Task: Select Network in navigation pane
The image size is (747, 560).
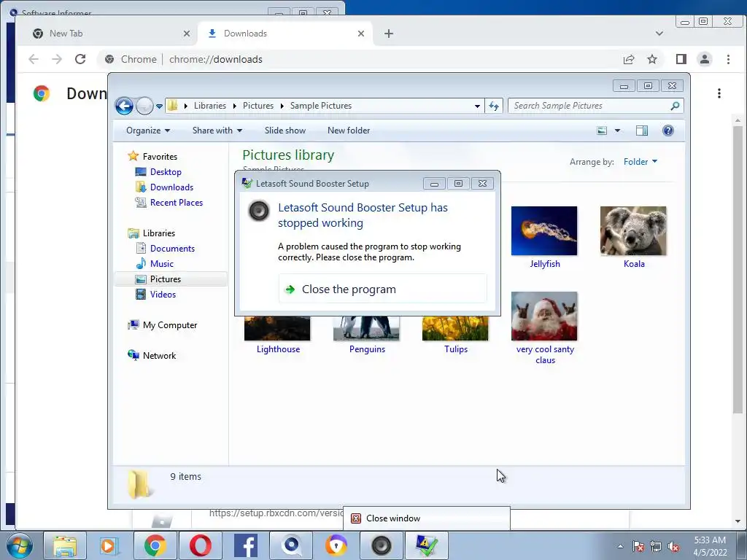Action: click(159, 356)
